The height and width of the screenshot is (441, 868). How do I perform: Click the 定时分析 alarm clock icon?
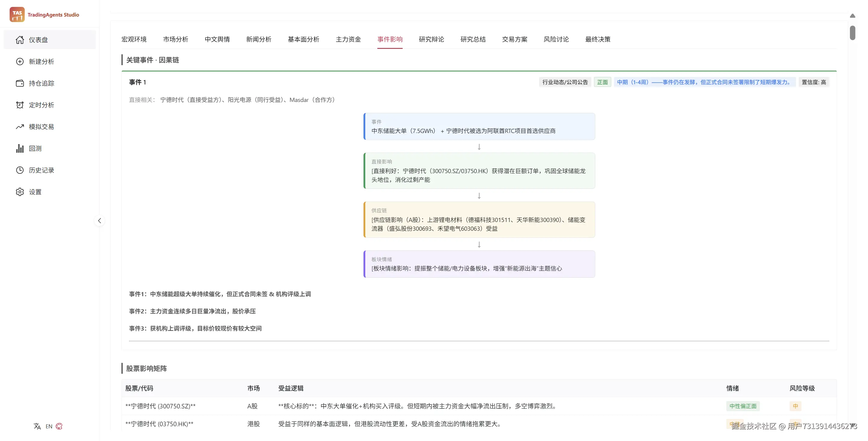coord(20,105)
